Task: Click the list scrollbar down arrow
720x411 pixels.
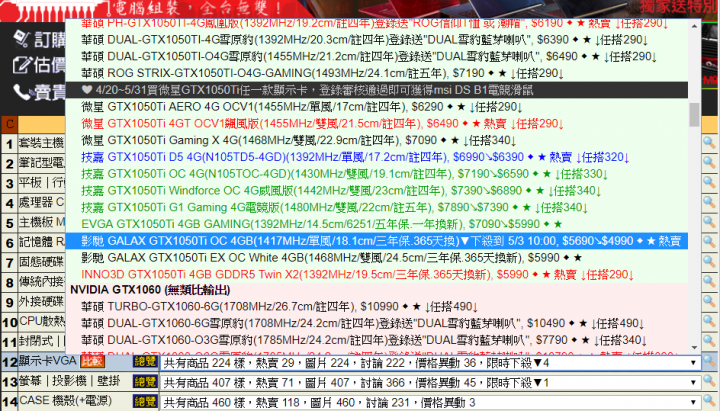Action: [x=694, y=348]
